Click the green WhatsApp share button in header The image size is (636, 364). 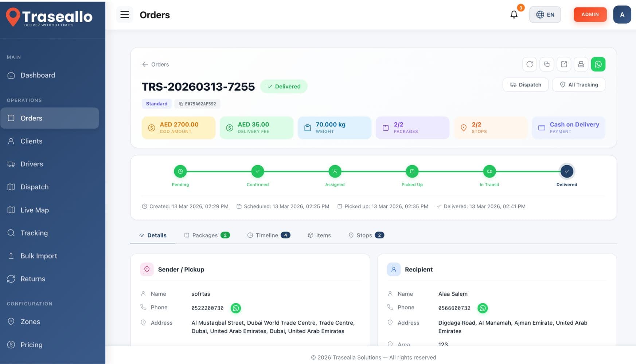click(x=598, y=64)
